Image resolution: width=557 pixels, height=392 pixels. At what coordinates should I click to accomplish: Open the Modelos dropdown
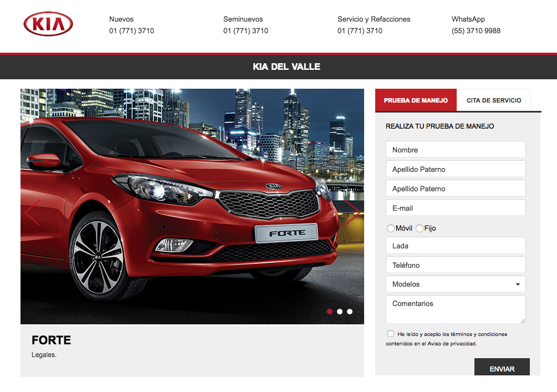(x=456, y=284)
